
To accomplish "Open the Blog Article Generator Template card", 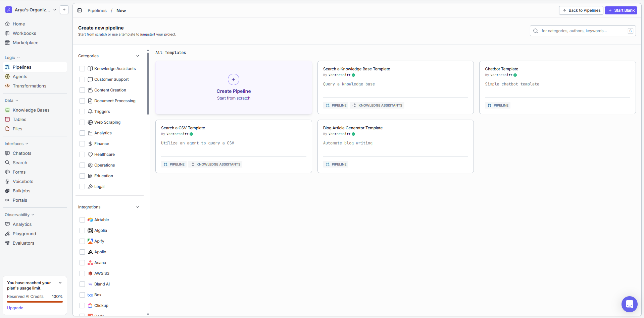I will click(395, 146).
